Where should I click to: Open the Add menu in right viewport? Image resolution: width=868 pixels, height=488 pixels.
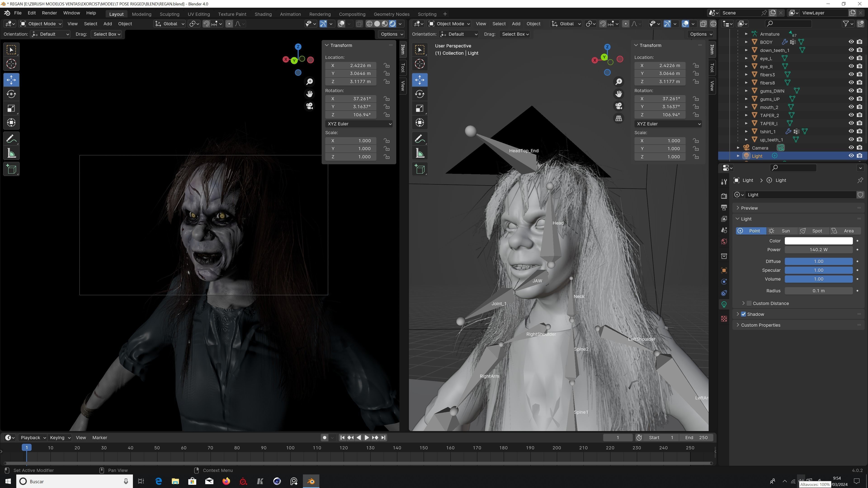coord(516,24)
